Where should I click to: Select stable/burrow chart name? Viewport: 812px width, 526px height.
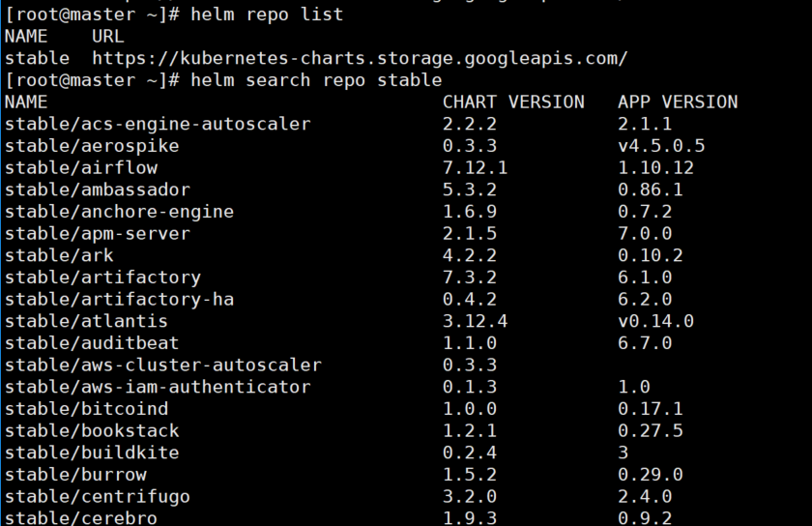(75, 475)
